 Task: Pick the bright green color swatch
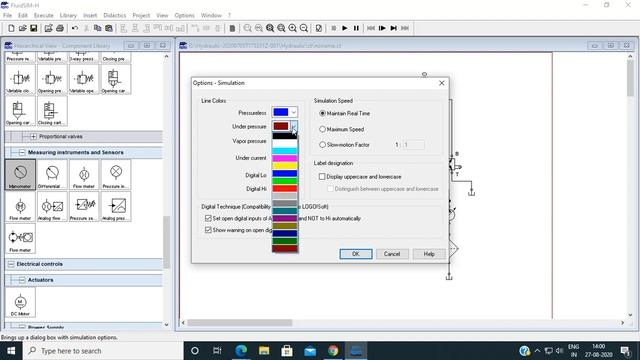tap(285, 181)
